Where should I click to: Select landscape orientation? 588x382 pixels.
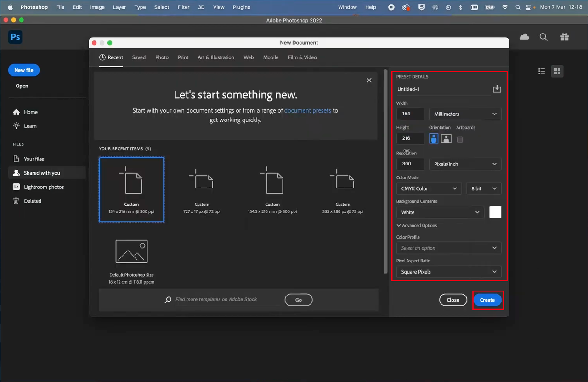446,138
